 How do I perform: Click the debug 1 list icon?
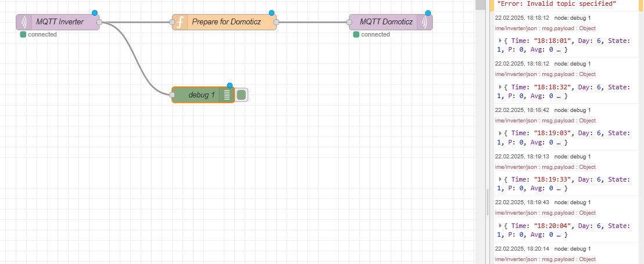(227, 95)
